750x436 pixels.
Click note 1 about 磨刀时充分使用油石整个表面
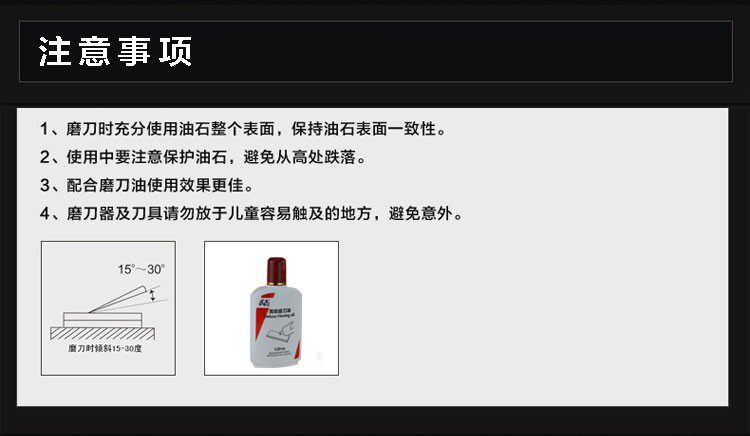click(x=243, y=129)
